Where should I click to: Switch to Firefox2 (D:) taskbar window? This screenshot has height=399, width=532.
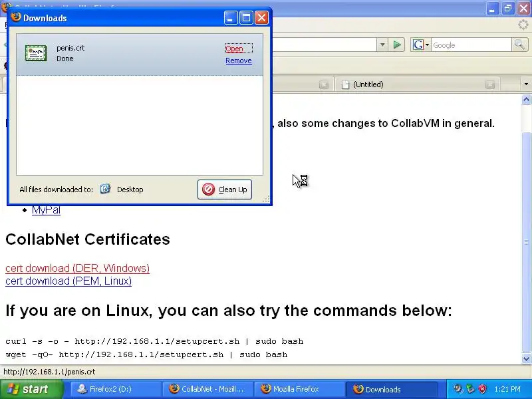(115, 389)
